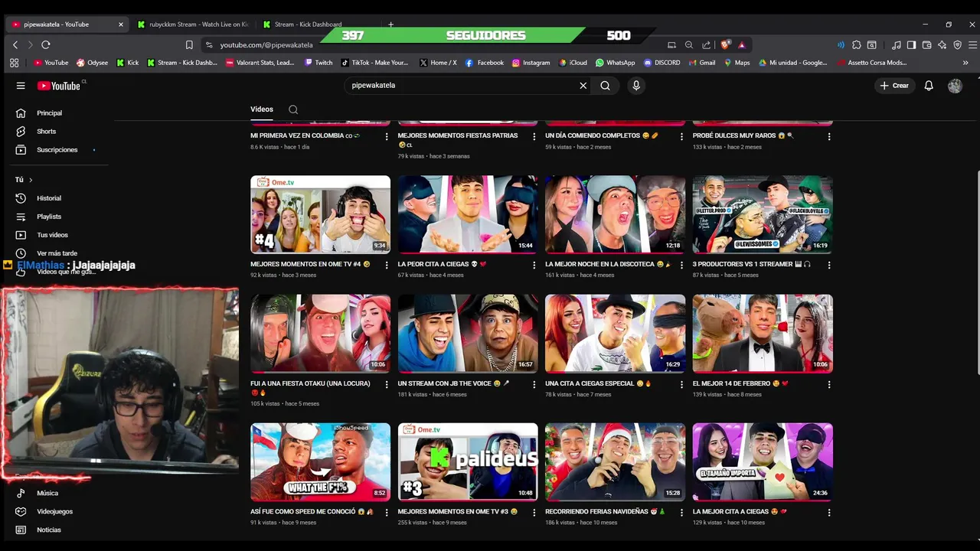Open options for LA PEOR CITA A CIEGAS
This screenshot has width=980, height=551.
click(534, 266)
